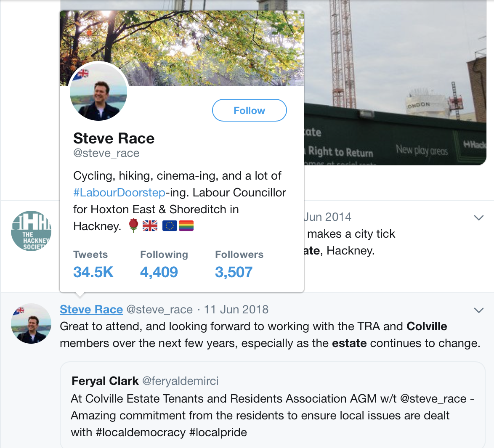Click the @steve_race handle in the hover card
This screenshot has height=448, width=494.
[106, 153]
